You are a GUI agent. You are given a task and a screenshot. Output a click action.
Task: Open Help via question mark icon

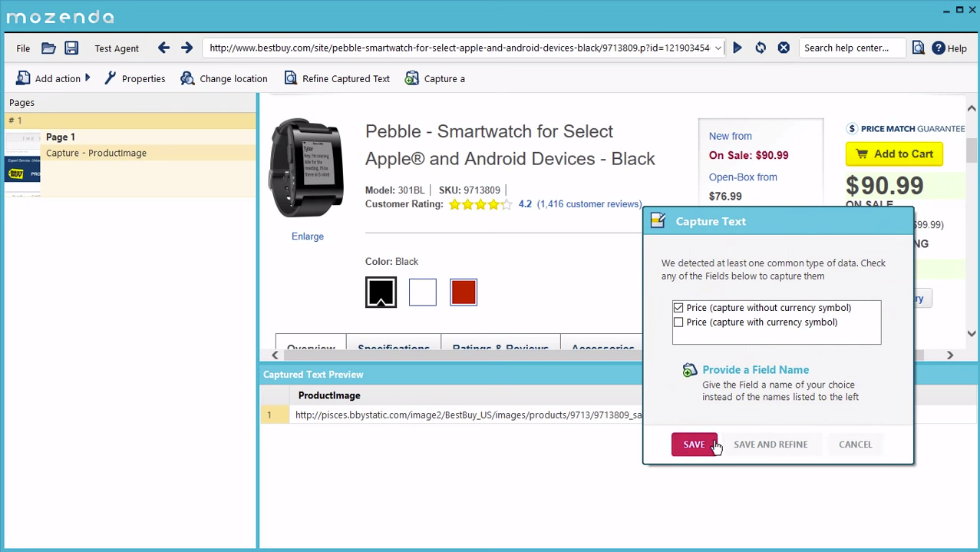tap(939, 48)
